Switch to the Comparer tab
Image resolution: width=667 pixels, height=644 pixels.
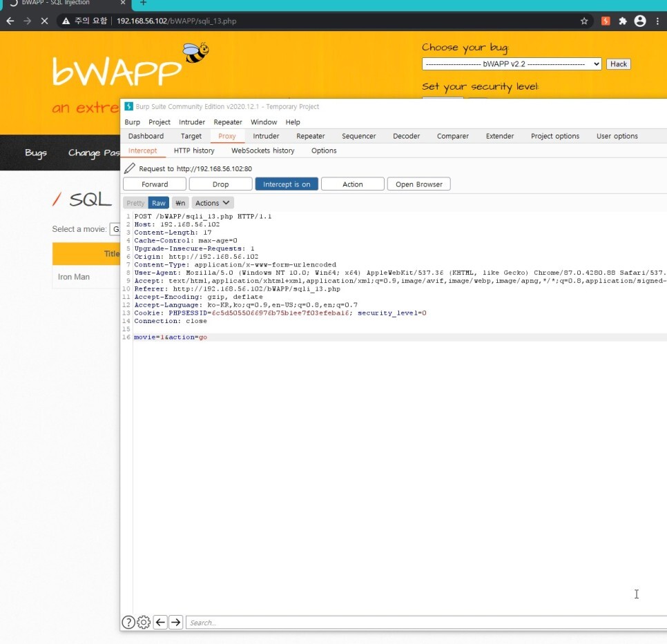pyautogui.click(x=453, y=136)
